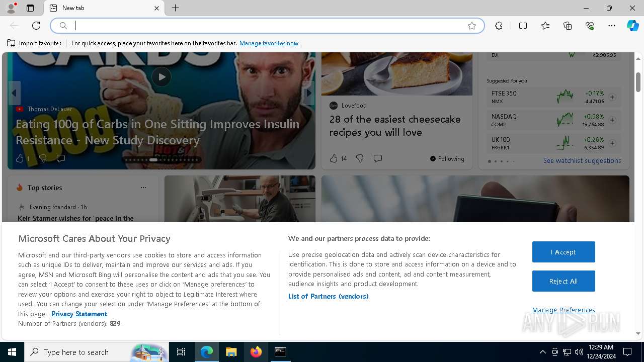Open Browser essentials icon

(590, 26)
